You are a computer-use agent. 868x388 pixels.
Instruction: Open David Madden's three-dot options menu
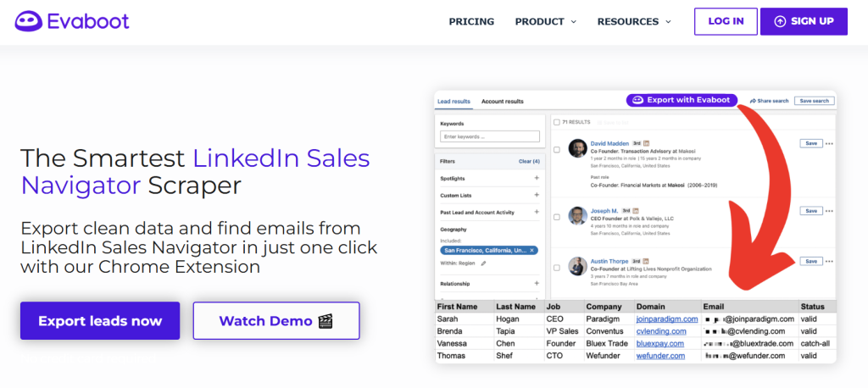829,143
